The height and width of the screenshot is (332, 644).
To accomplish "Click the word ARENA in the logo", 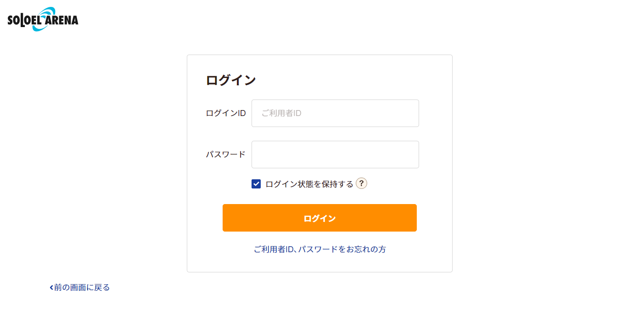I will [62, 20].
